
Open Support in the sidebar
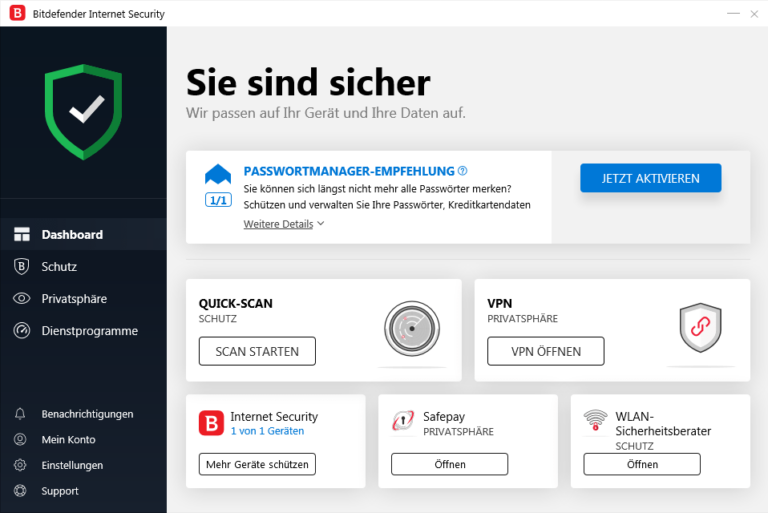pos(83,490)
